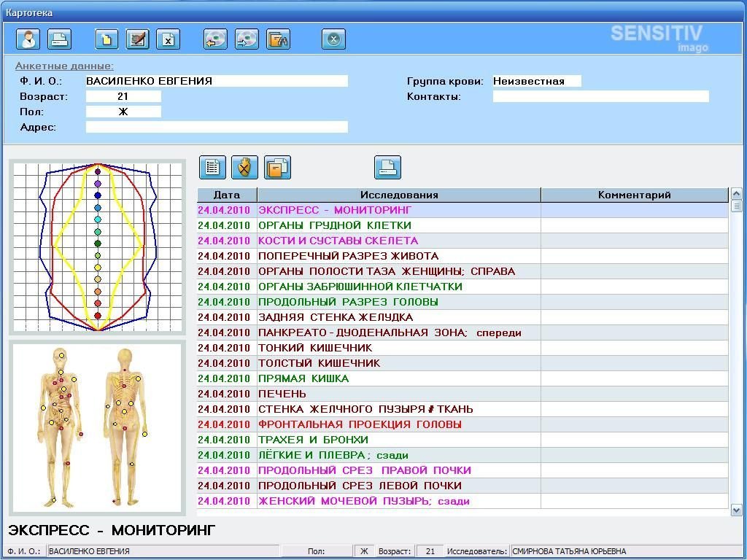Screen dimensions: 747x560
Task: Click the disc icon with right arrow
Action: pos(247,39)
